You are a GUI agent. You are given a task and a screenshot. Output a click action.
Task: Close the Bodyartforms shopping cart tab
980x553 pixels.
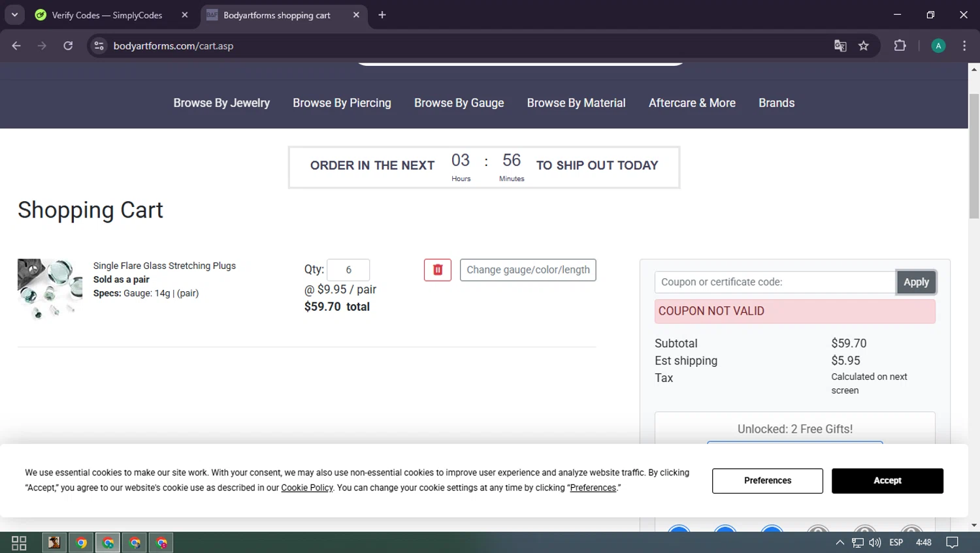pyautogui.click(x=356, y=15)
